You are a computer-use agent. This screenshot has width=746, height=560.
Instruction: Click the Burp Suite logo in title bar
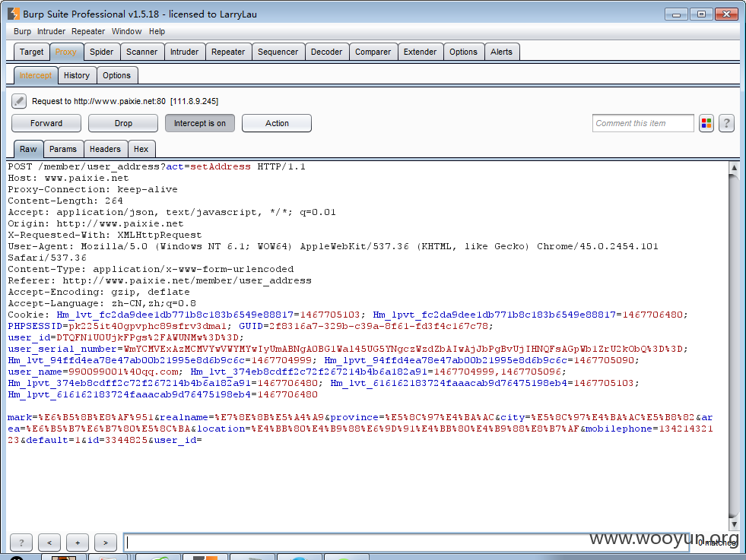[14, 14]
